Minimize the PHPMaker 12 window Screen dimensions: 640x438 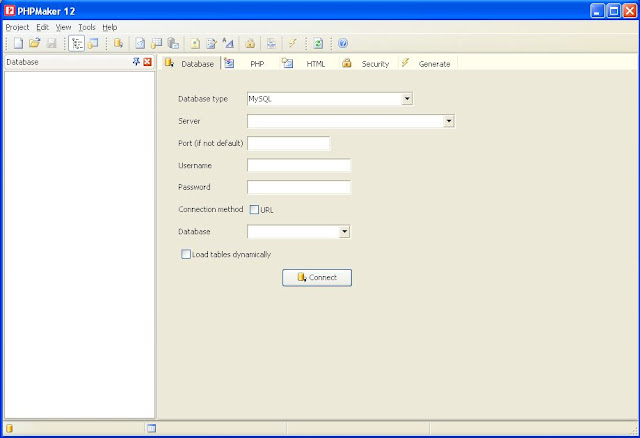pyautogui.click(x=597, y=11)
